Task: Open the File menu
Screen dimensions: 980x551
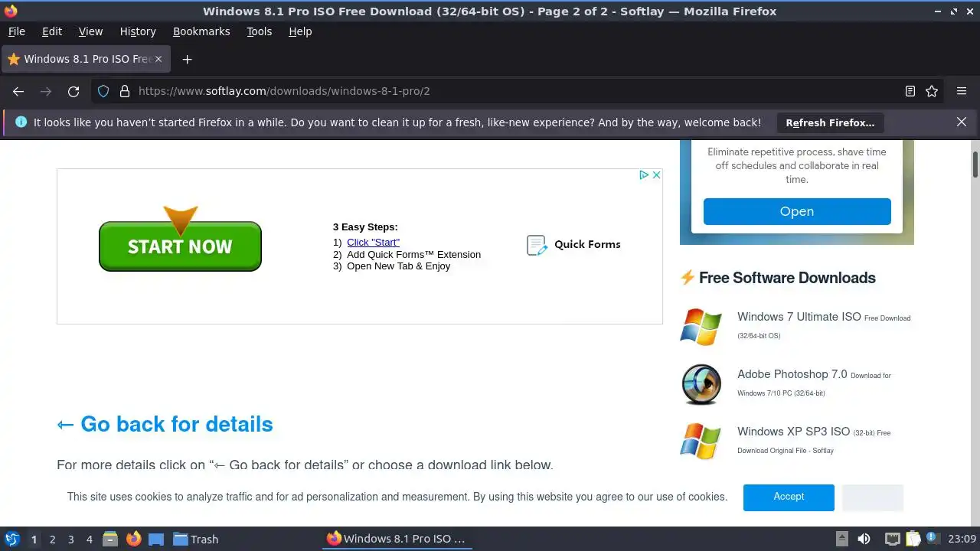Action: coord(16,31)
